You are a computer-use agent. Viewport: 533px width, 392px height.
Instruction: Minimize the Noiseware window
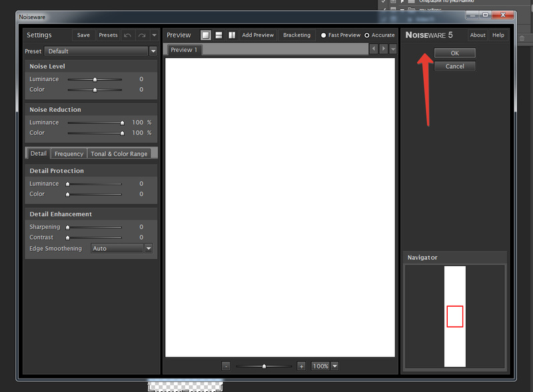472,15
